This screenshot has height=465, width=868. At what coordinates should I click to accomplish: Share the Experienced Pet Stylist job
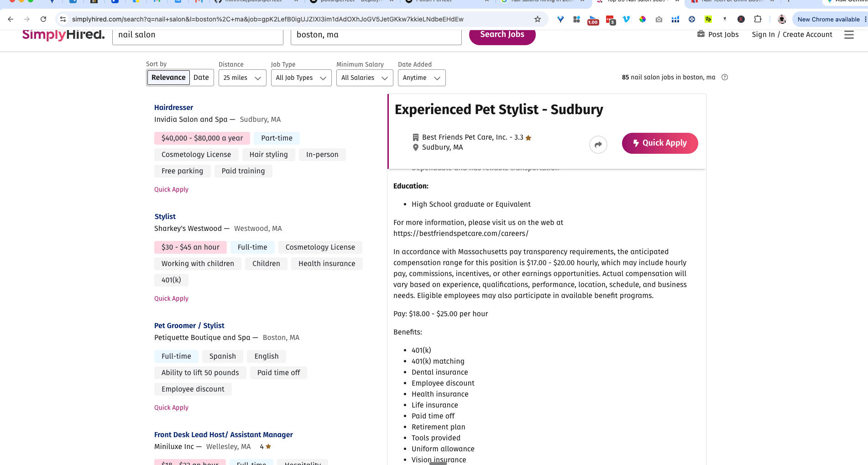[x=598, y=145]
